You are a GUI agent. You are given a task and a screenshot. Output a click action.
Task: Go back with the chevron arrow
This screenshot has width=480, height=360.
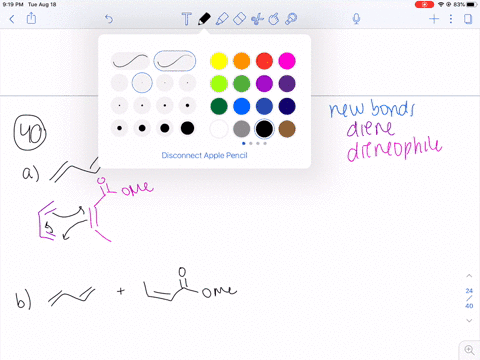click(x=12, y=19)
